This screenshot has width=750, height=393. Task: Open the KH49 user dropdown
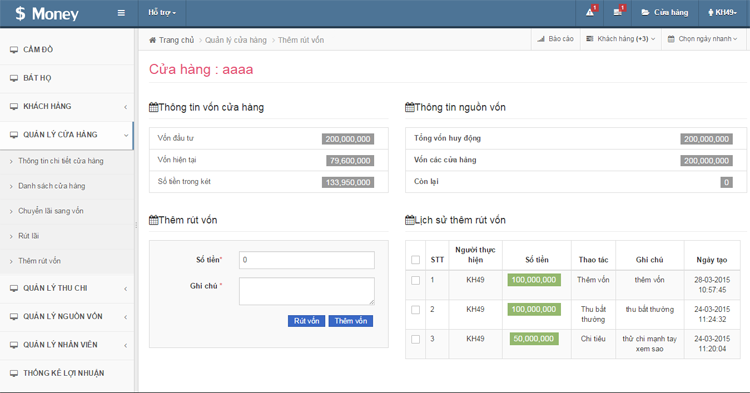pyautogui.click(x=723, y=13)
